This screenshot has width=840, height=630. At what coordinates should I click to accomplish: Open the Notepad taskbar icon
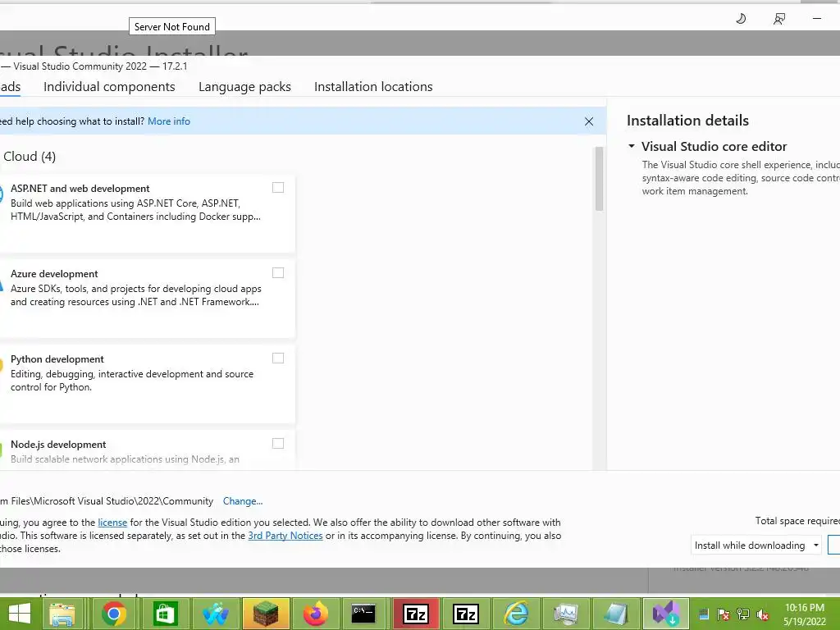(x=616, y=614)
